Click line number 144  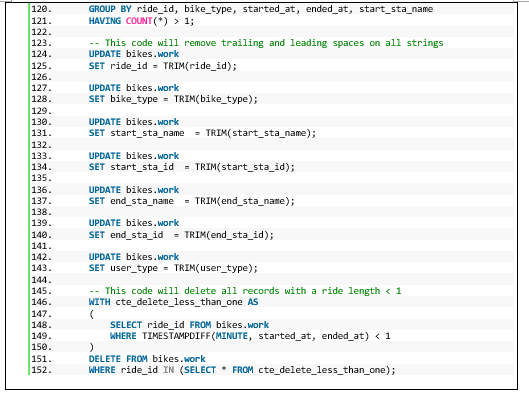[x=42, y=280]
